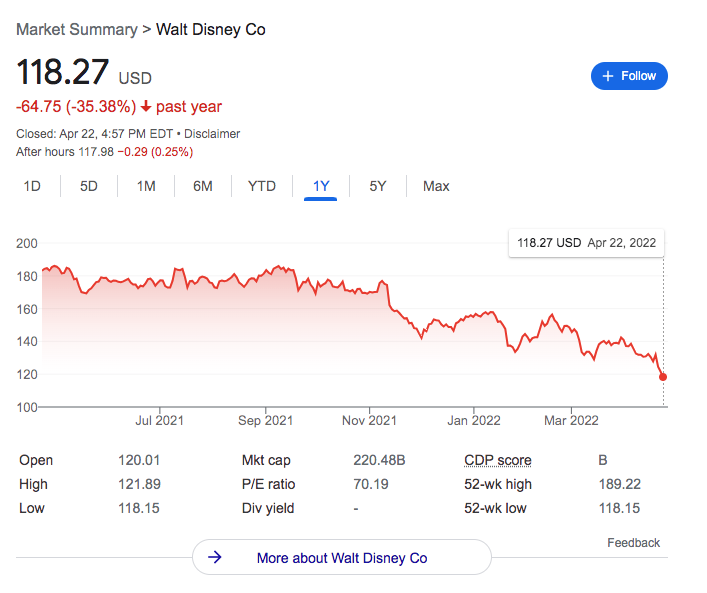
Task: Click the chart line near Nov 2021
Action: point(371,292)
